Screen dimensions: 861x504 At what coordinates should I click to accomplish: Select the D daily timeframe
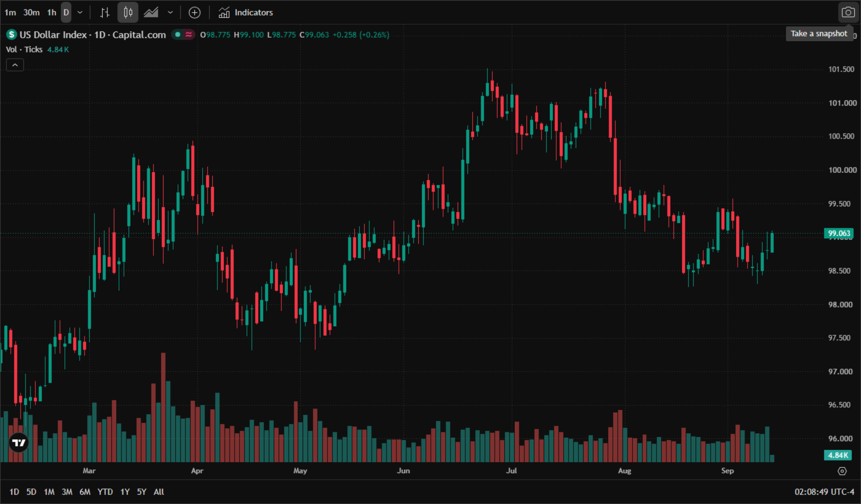click(x=66, y=13)
